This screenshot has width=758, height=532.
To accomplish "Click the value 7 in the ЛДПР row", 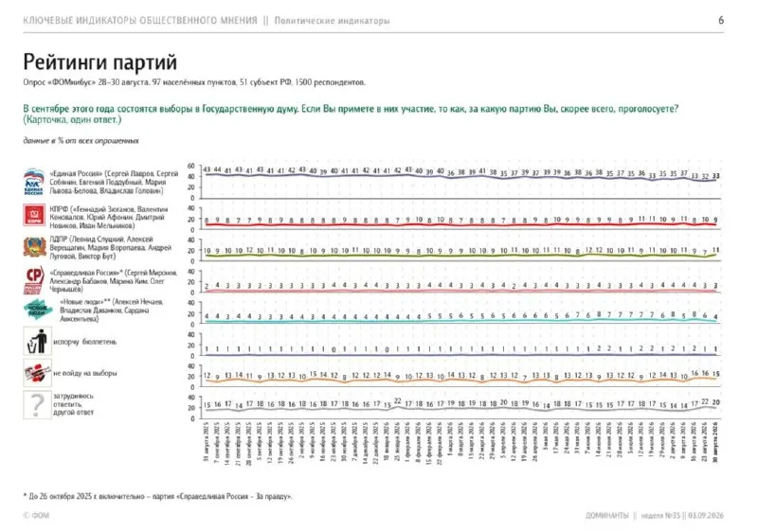I will [x=705, y=253].
